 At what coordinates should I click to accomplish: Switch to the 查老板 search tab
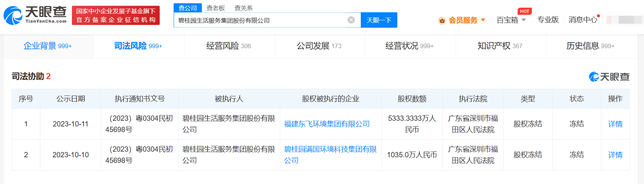(x=216, y=8)
